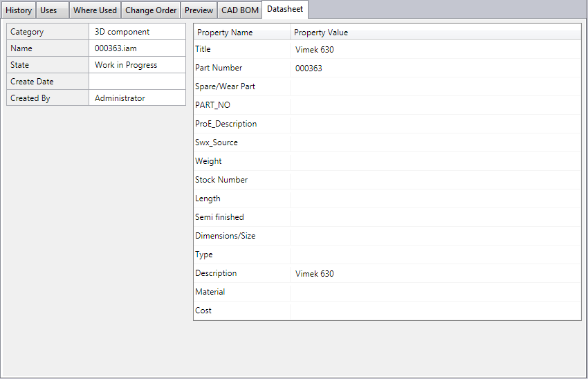The width and height of the screenshot is (588, 379).
Task: Open the Where Used tab
Action: (95, 10)
